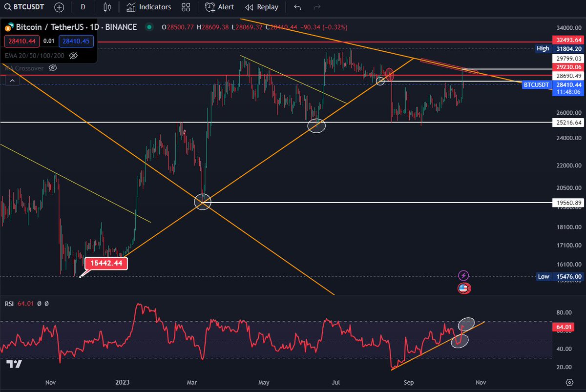Screen dimensions: 586x392
Task: Open chart settings gear at bottom right
Action: coord(569,382)
